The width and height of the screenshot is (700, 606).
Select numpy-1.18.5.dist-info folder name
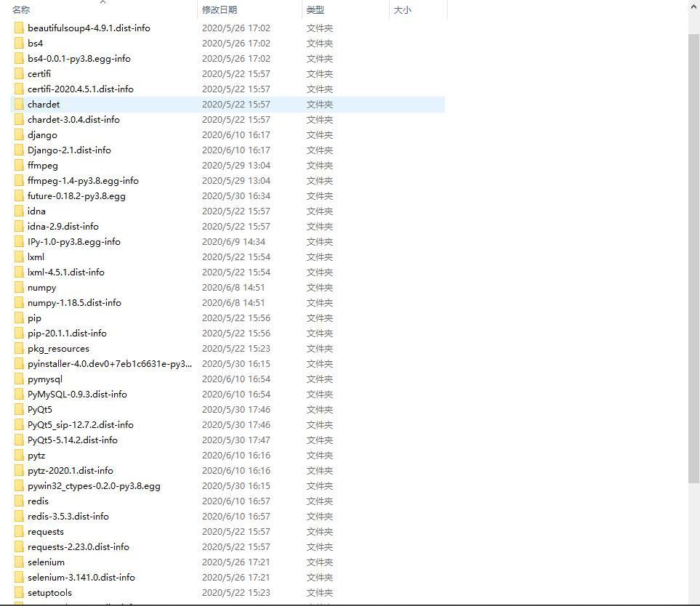click(x=74, y=302)
